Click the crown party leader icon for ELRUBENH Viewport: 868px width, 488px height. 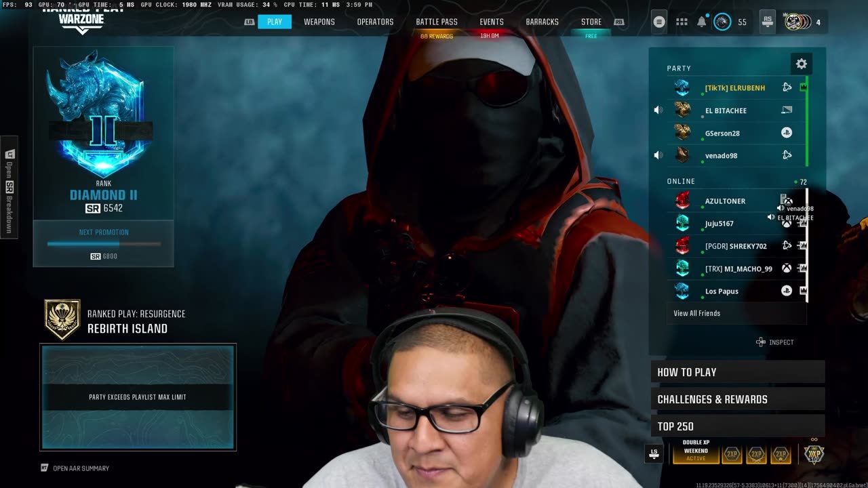(x=804, y=87)
